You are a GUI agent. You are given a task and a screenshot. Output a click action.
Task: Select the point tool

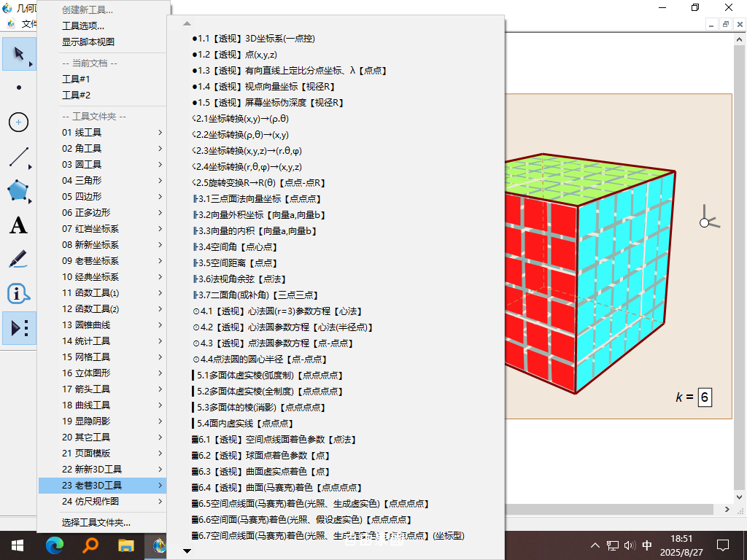pos(18,88)
